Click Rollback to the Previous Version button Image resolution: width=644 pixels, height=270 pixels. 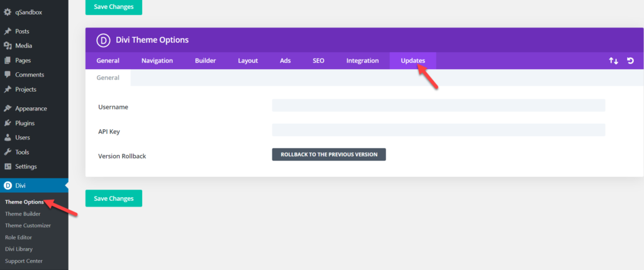click(x=329, y=154)
